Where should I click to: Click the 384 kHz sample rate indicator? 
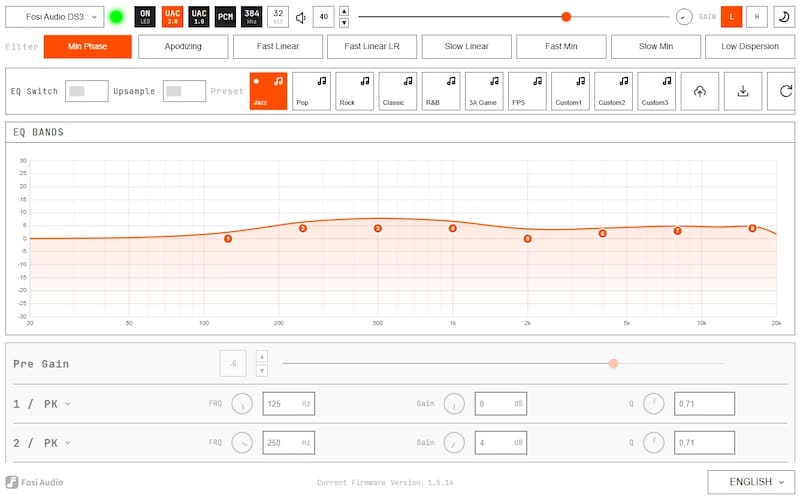[x=252, y=17]
